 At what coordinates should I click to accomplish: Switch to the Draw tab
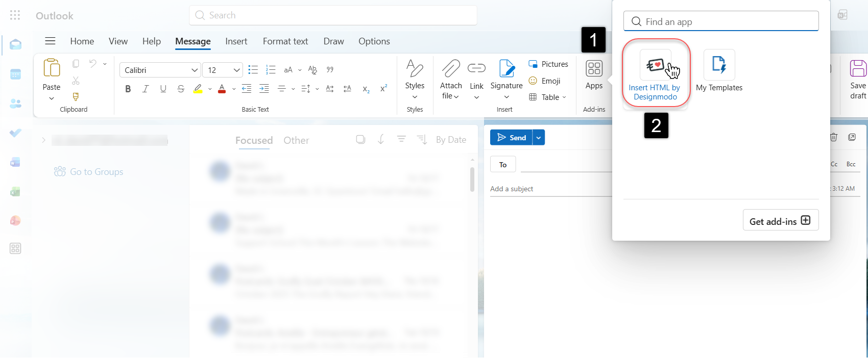(x=334, y=41)
